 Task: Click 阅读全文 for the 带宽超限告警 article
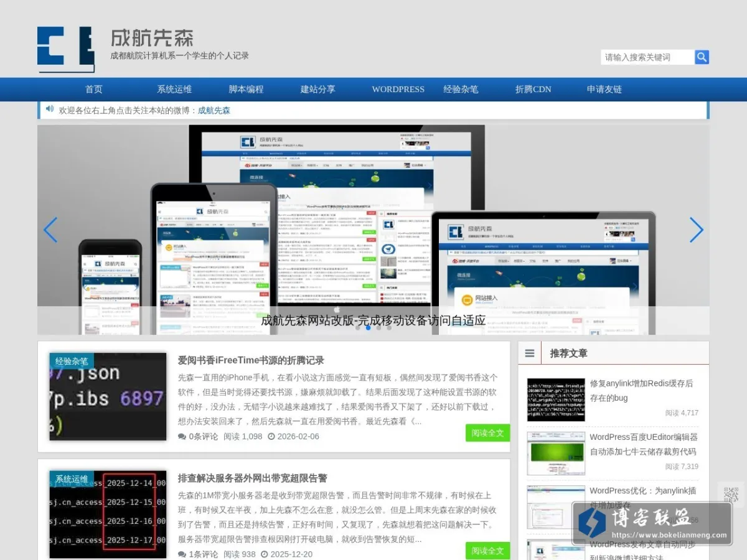point(487,551)
